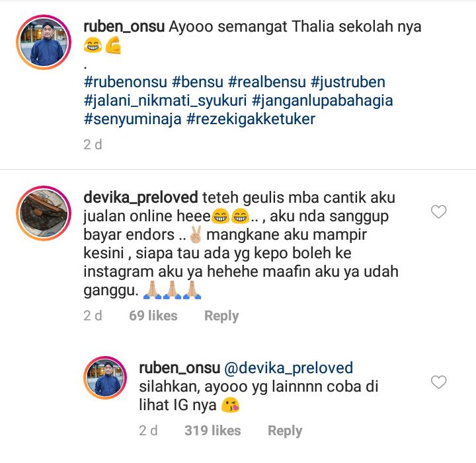Like devika_preloved's comment with heart icon
This screenshot has width=476, height=463.
tap(439, 211)
